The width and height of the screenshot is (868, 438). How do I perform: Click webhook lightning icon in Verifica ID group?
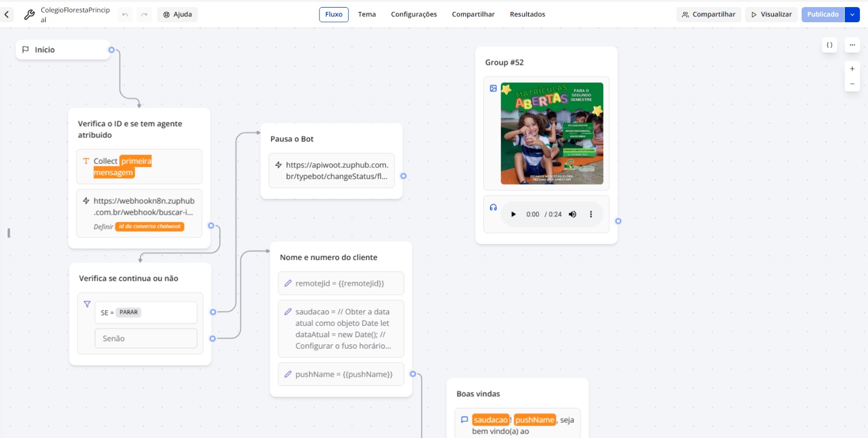point(86,201)
